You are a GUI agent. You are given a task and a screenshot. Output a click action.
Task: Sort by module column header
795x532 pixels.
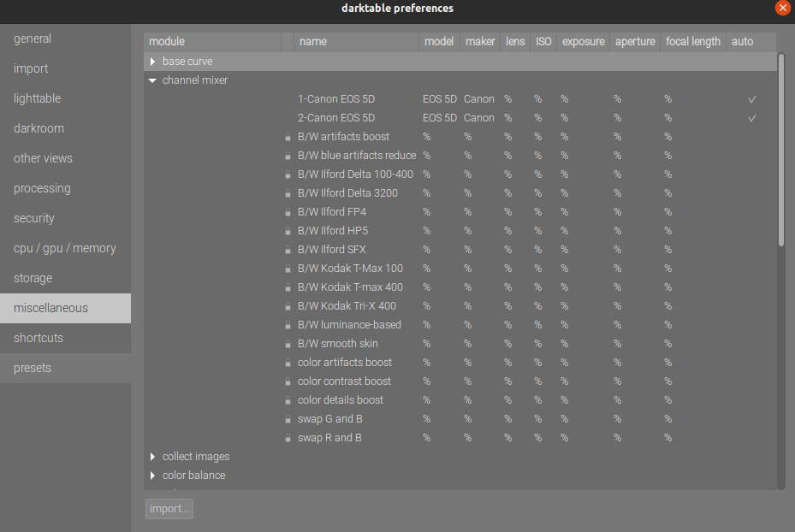[x=212, y=42]
